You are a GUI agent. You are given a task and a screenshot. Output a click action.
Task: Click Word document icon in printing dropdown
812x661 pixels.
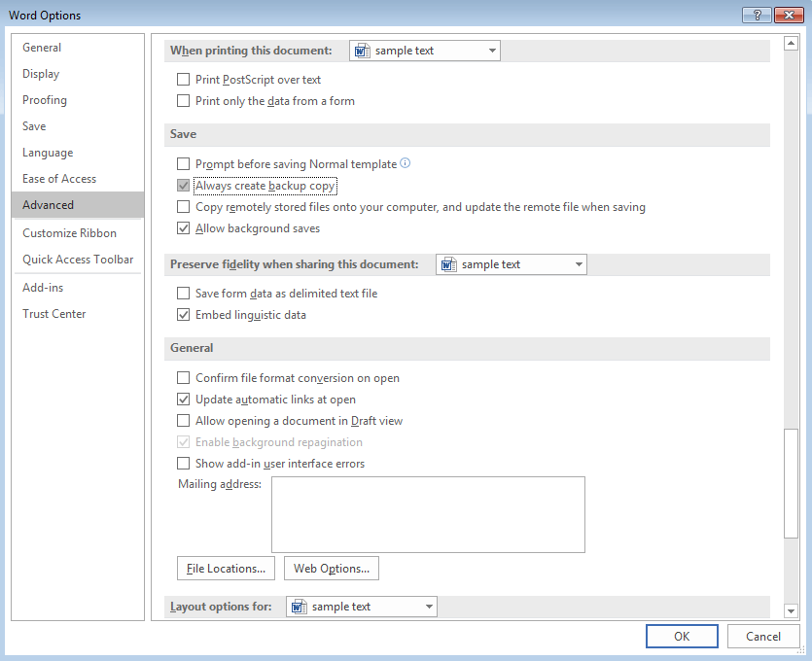pos(362,51)
